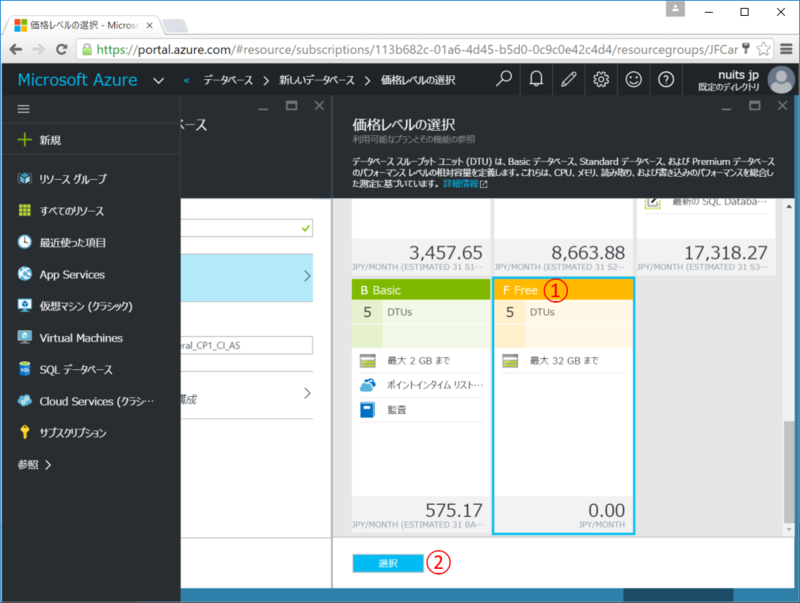Viewport: 800px width, 603px height.
Task: Open すべてのリソース grid icon
Action: coord(24,210)
